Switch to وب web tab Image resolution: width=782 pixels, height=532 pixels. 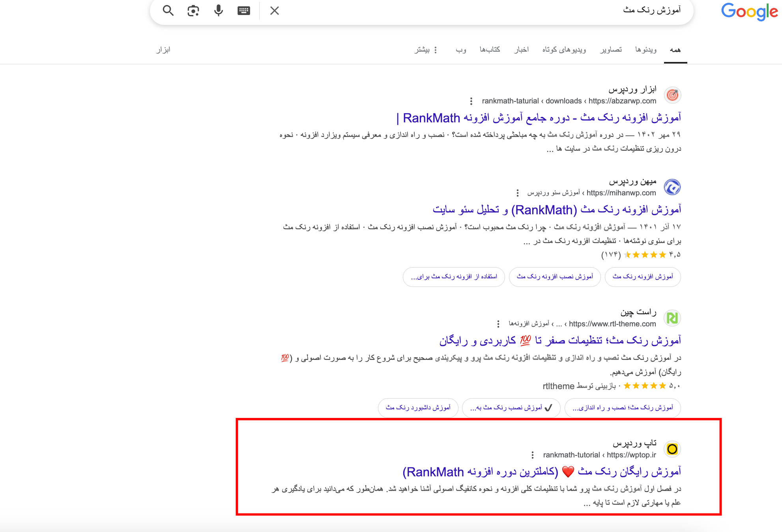point(461,50)
